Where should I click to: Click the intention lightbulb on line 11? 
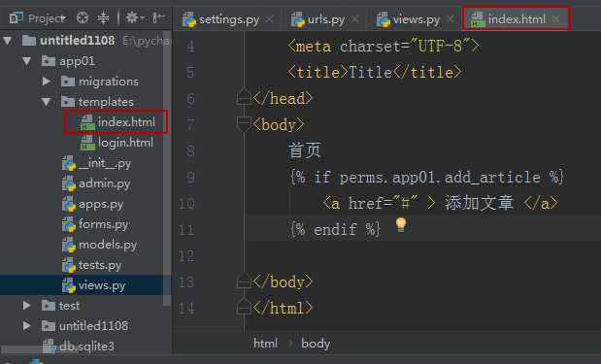coord(401,225)
